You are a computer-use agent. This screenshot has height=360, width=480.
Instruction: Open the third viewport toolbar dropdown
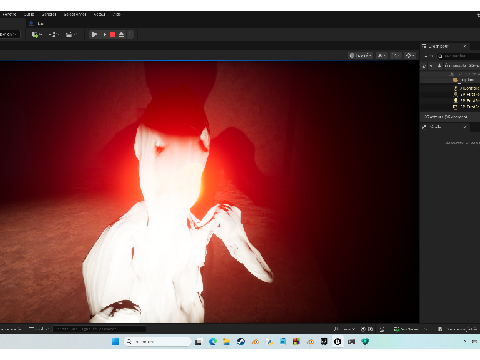coord(396,56)
